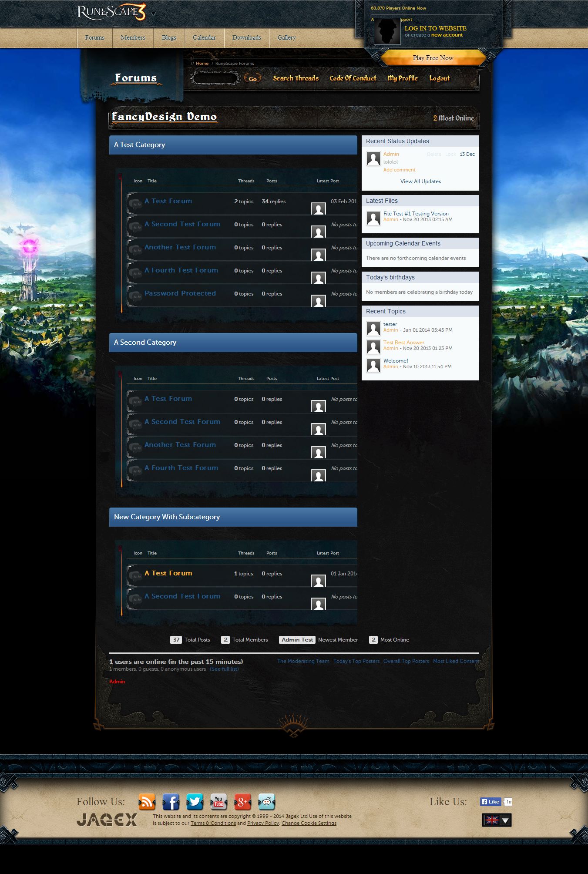The width and height of the screenshot is (588, 874).
Task: Open the RSS feed icon in footer
Action: tap(147, 802)
